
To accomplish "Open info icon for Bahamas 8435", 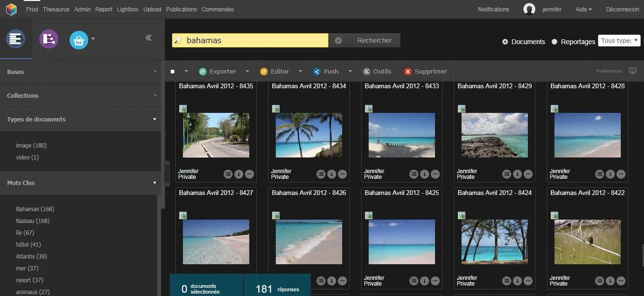I will click(x=239, y=174).
